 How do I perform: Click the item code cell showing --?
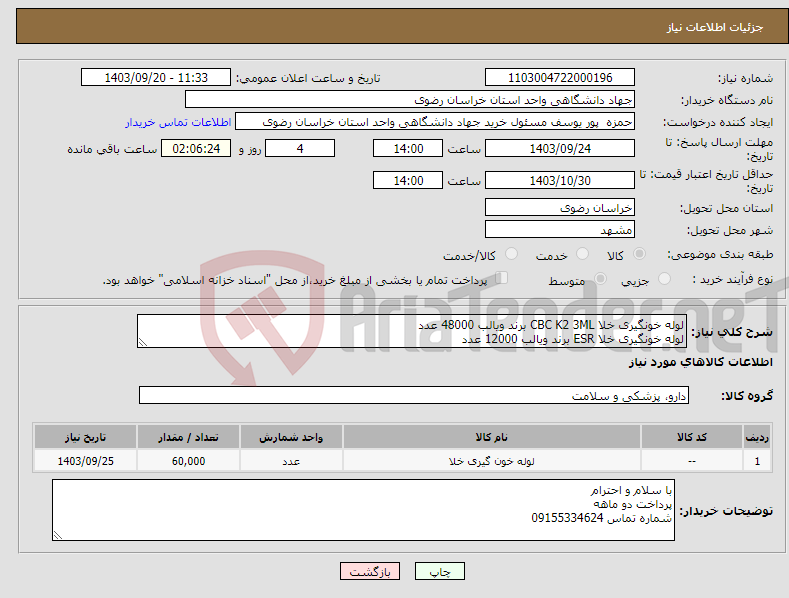(x=692, y=461)
